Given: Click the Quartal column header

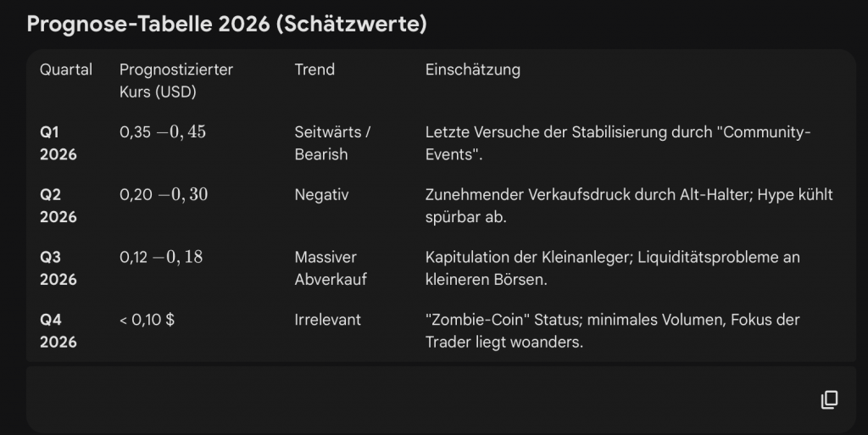Looking at the screenshot, I should tap(66, 70).
